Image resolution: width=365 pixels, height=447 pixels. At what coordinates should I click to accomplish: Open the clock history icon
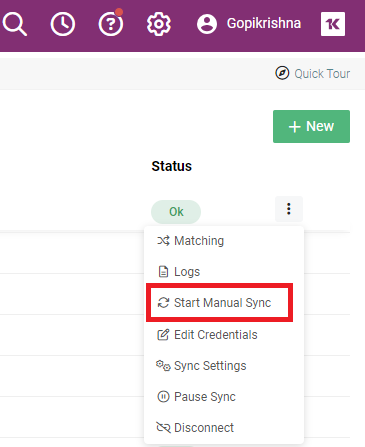tap(63, 24)
